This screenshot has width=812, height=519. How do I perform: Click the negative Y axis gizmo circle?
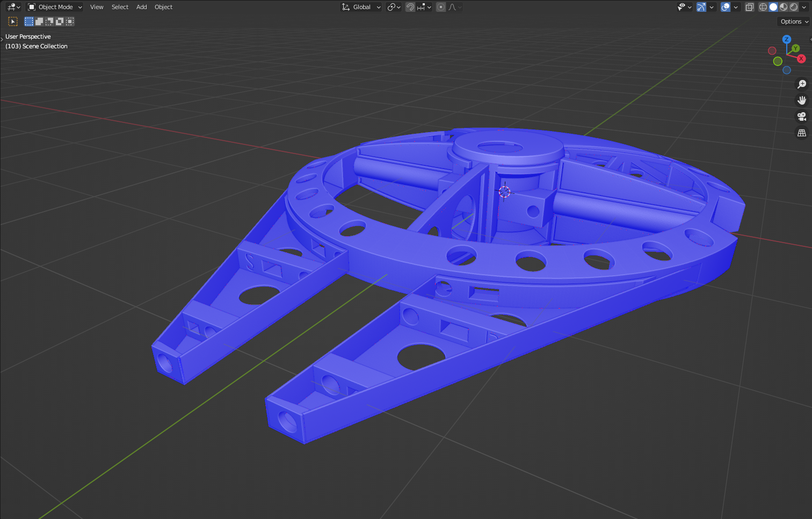tap(778, 61)
